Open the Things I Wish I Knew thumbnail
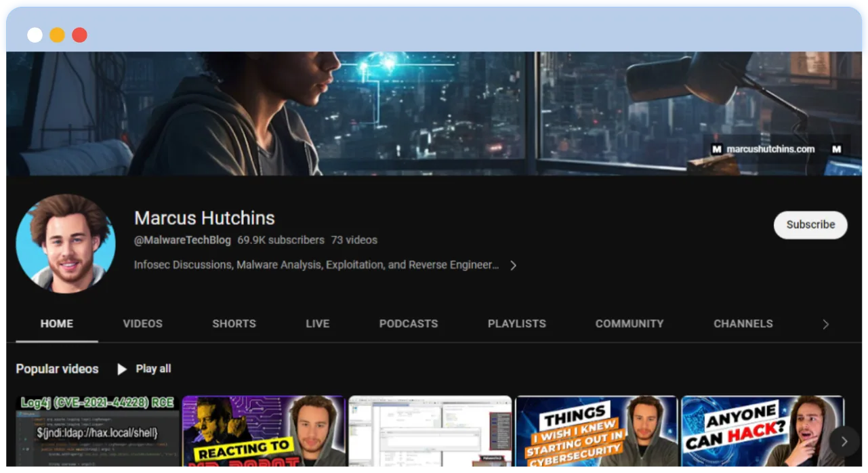Viewport: 868px width, 473px height. (596, 431)
